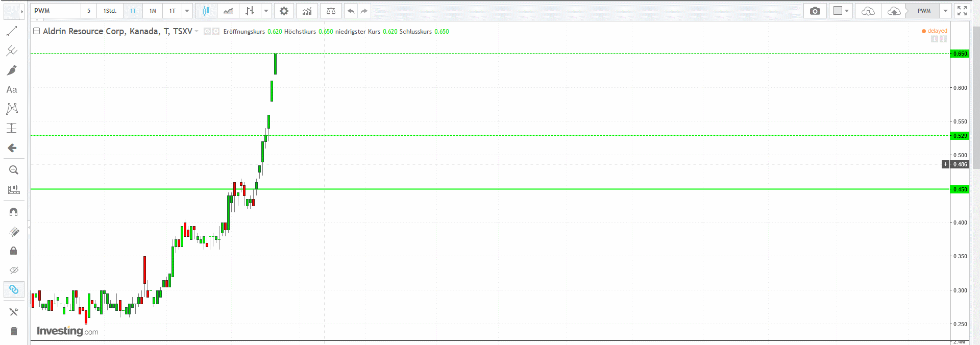Image resolution: width=980 pixels, height=345 pixels.
Task: Take a chart snapshot with camera
Action: (815, 11)
